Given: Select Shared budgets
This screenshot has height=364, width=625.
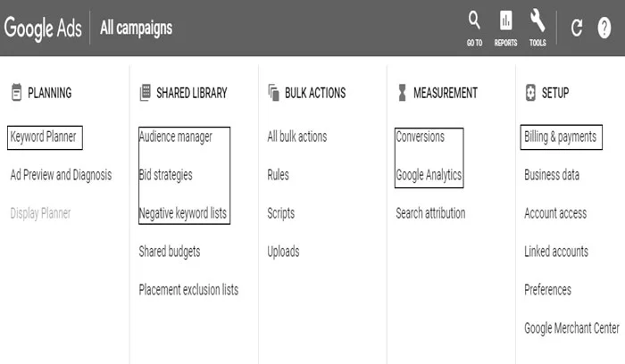Looking at the screenshot, I should (170, 252).
